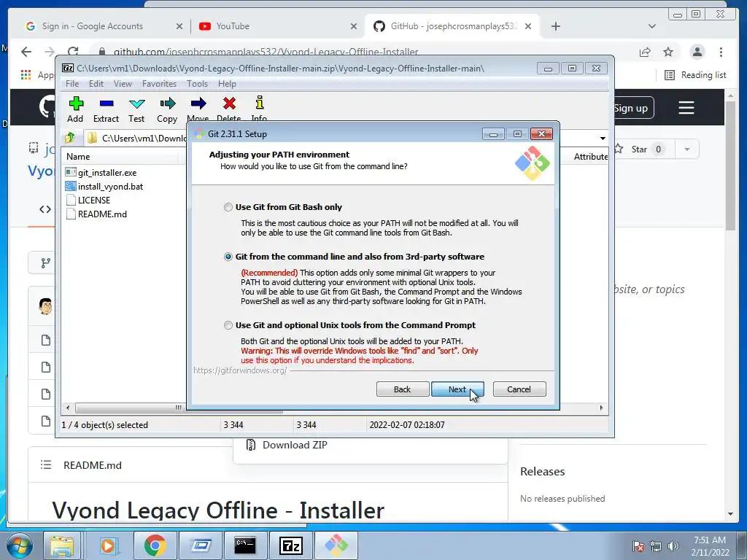
Task: Select git_installer.exe in 7-Zip list
Action: pos(107,172)
